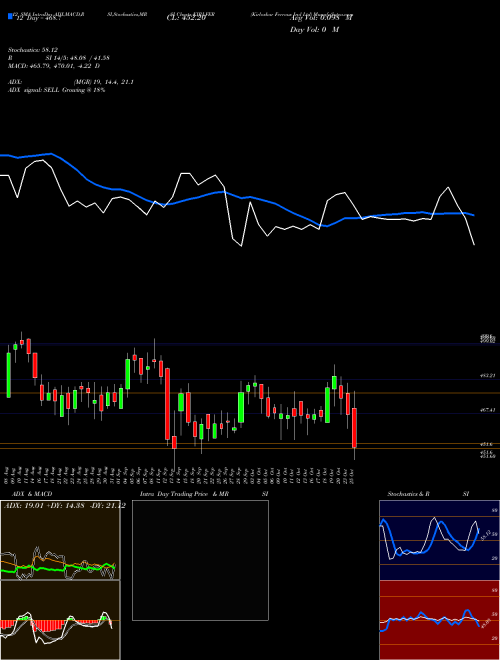Viewport: 500px width, 660px height.
Task: Click the 20 level label in the red RSI panel
Action: pyautogui.click(x=495, y=638)
